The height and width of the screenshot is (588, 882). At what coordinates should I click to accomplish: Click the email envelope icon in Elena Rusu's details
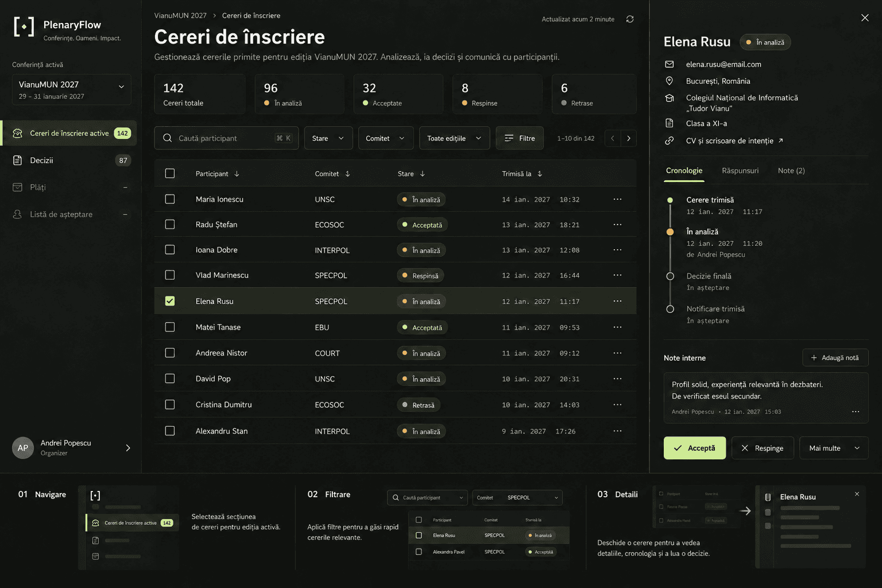(669, 64)
